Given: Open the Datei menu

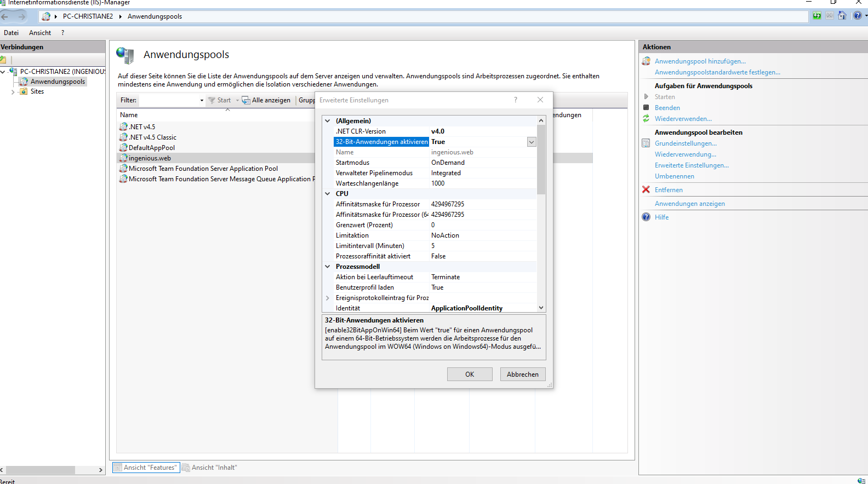Looking at the screenshot, I should (11, 33).
